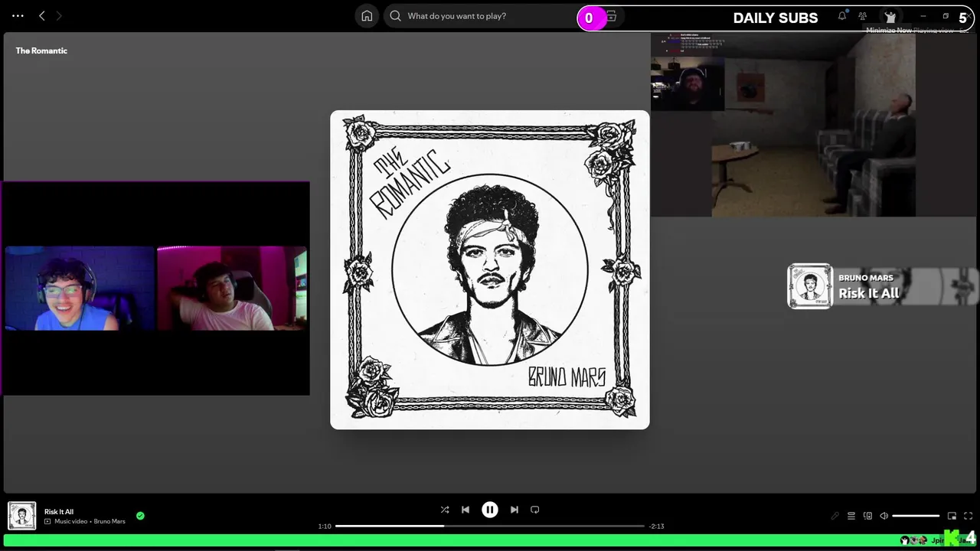Go back with the left arrow
The image size is (980, 551).
click(42, 16)
